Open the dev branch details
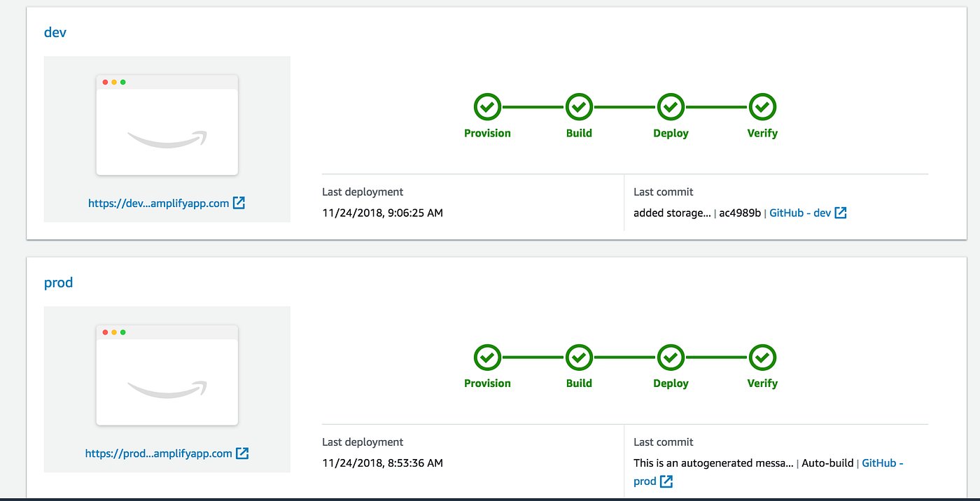 [x=55, y=32]
